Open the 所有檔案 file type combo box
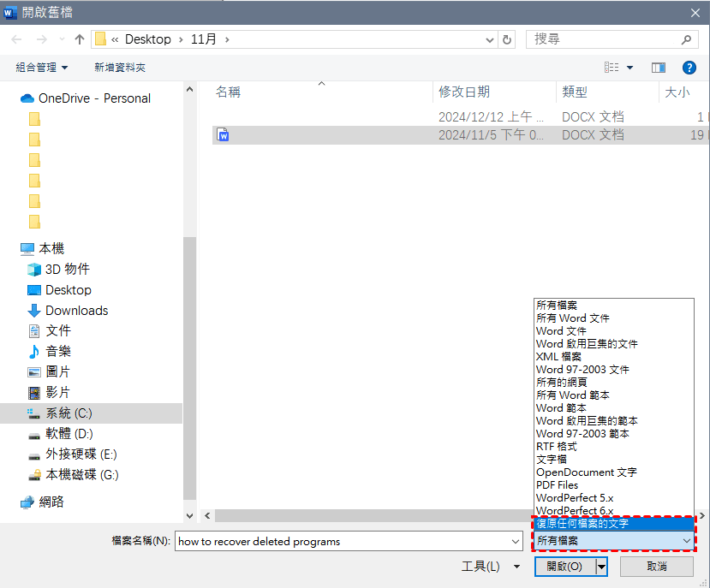This screenshot has width=710, height=588. [614, 540]
